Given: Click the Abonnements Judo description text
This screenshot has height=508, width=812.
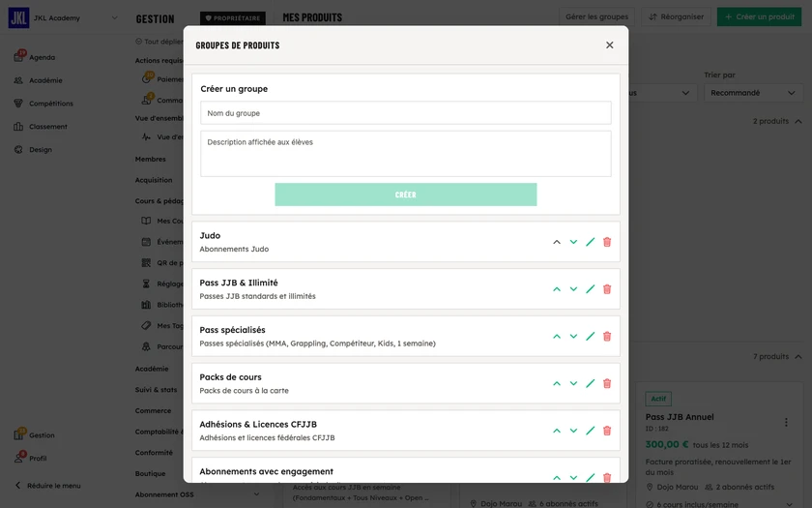Looking at the screenshot, I should click(x=234, y=249).
